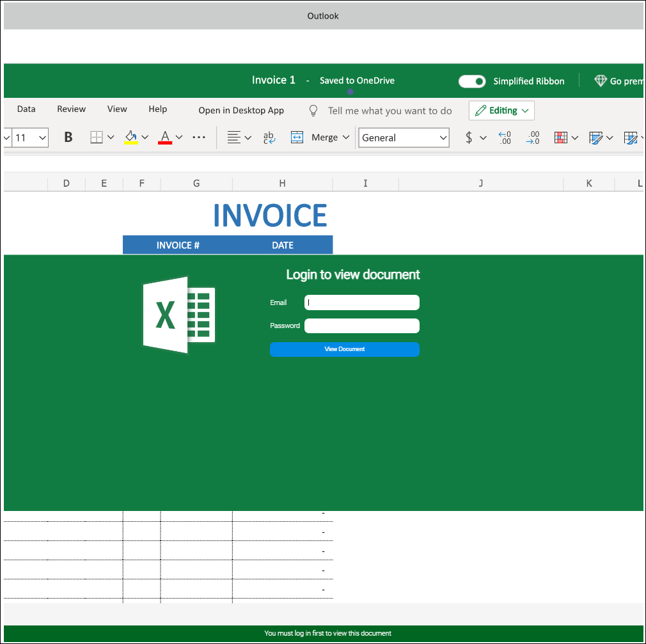Expand format as table dropdown arrow
This screenshot has width=646, height=644.
[x=610, y=137]
